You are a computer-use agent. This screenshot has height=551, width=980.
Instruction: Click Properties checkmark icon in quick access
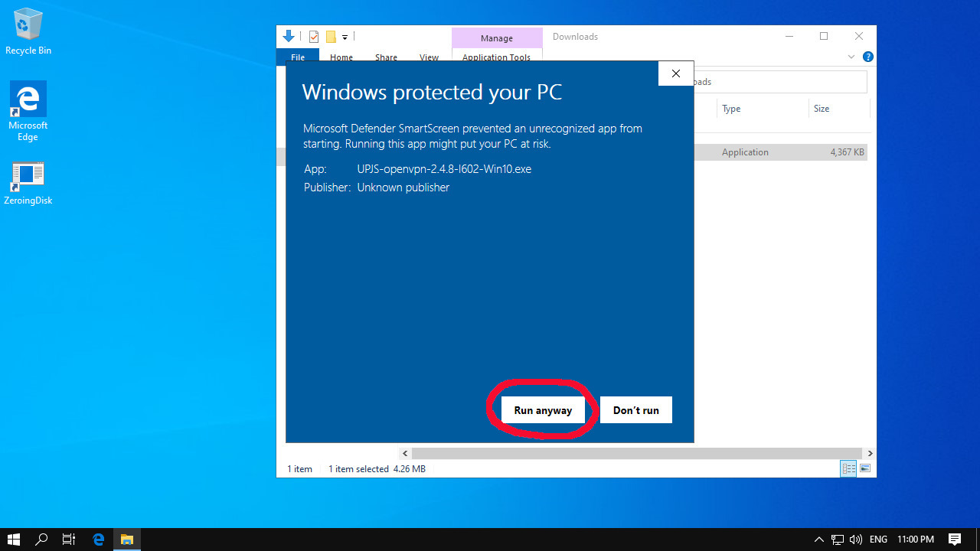[313, 37]
